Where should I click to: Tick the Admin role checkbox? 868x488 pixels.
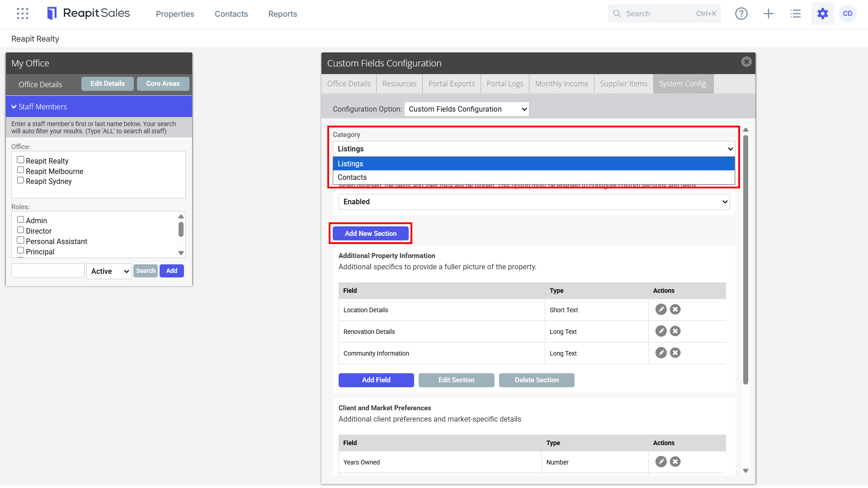20,220
